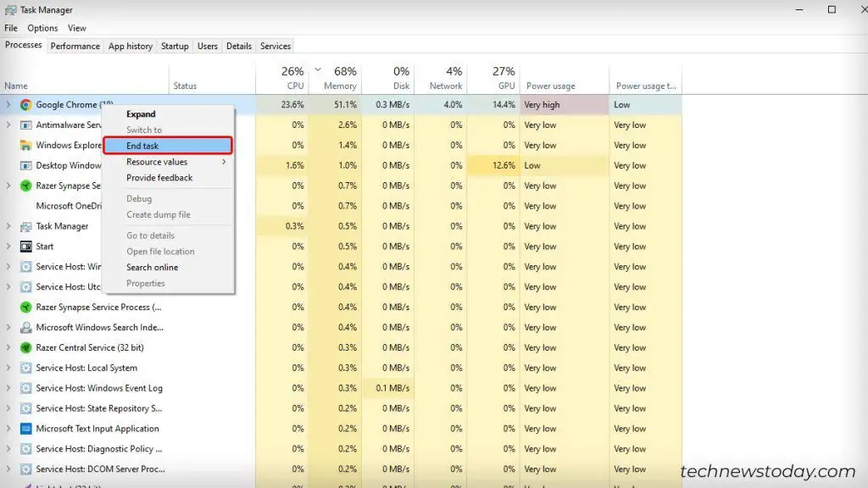
Task: Switch to the Services tab
Action: pyautogui.click(x=276, y=46)
